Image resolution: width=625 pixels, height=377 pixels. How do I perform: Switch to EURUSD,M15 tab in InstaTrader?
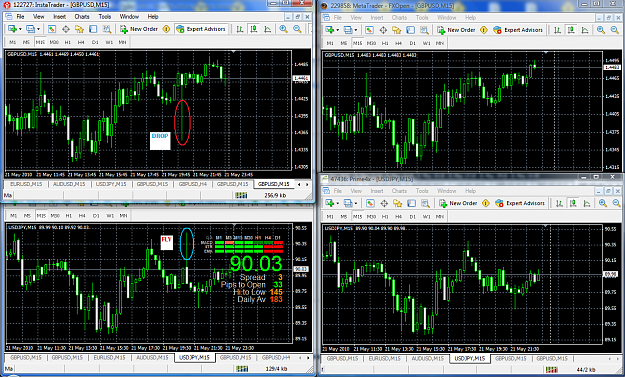pos(26,184)
